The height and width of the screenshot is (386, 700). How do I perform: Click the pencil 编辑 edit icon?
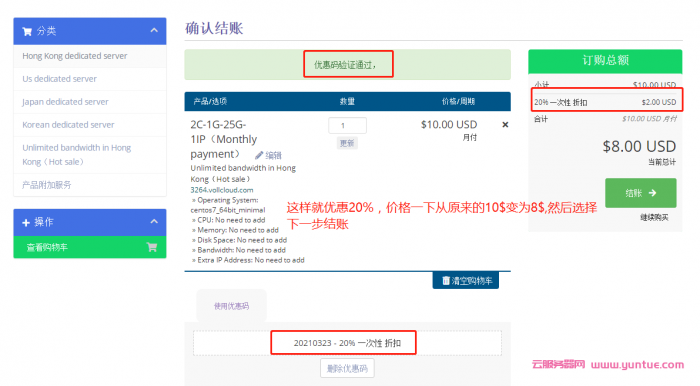[x=259, y=155]
